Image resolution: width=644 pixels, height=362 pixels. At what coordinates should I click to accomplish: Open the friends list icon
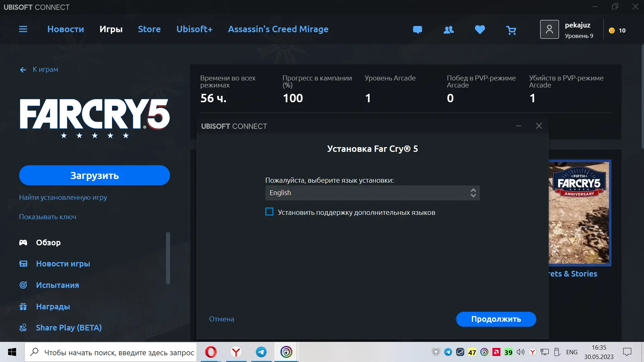pos(448,30)
